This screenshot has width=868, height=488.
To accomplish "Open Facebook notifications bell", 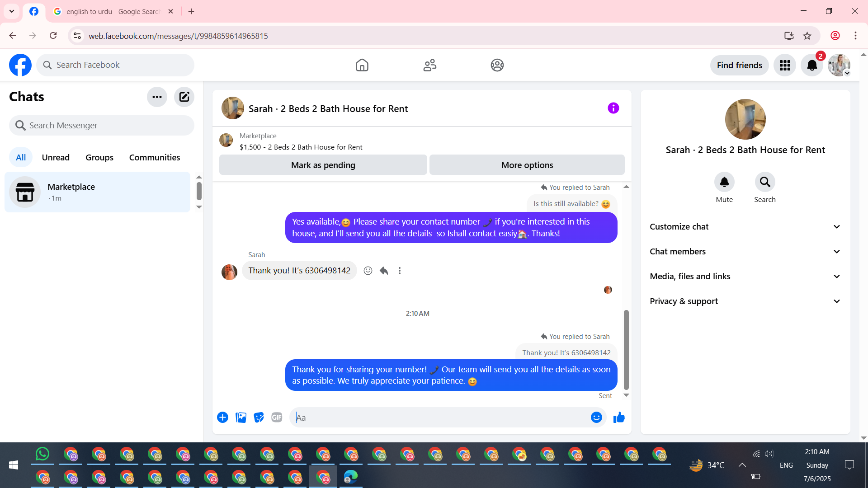I will (812, 66).
